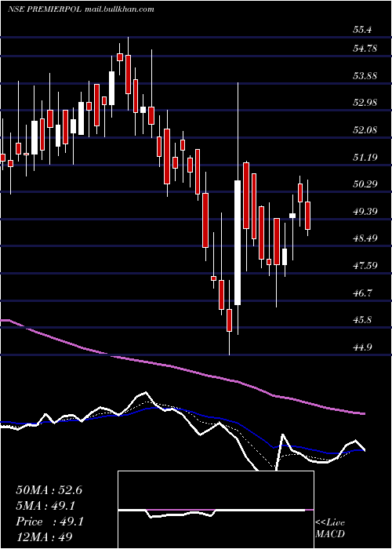
Task: Click the 5MA : 49.1 readout
Action: coord(45,506)
